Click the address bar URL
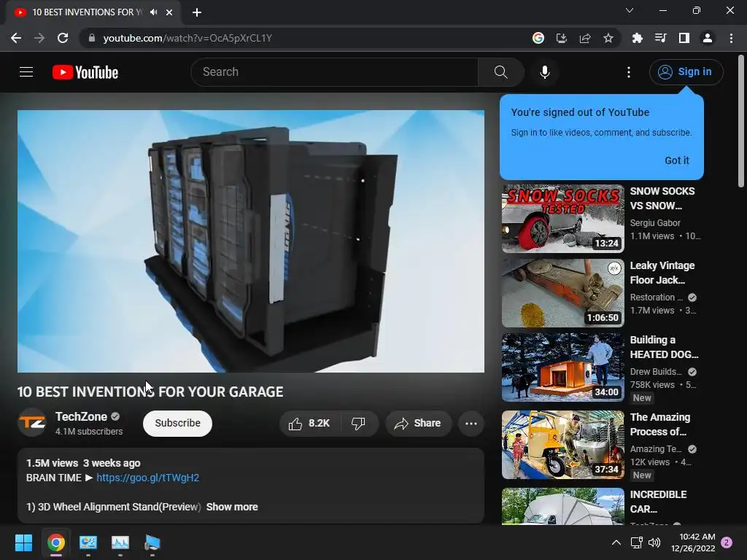Image resolution: width=747 pixels, height=560 pixels. [x=187, y=38]
